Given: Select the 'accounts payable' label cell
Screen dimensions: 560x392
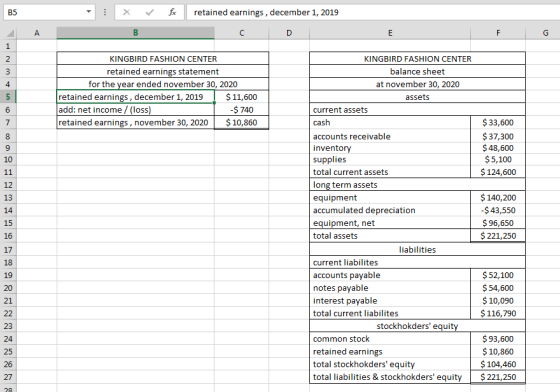Looking at the screenshot, I should (x=390, y=275).
